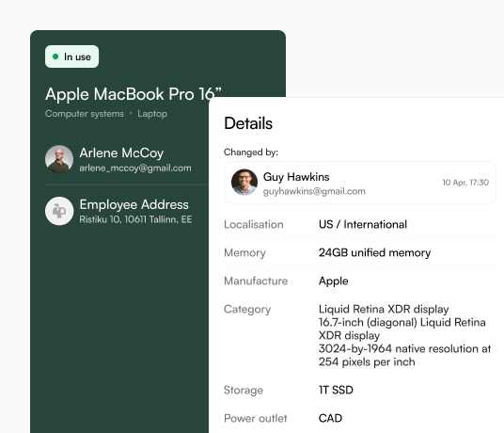Click the Power outlet field label
This screenshot has width=504, height=433.
[x=256, y=419]
